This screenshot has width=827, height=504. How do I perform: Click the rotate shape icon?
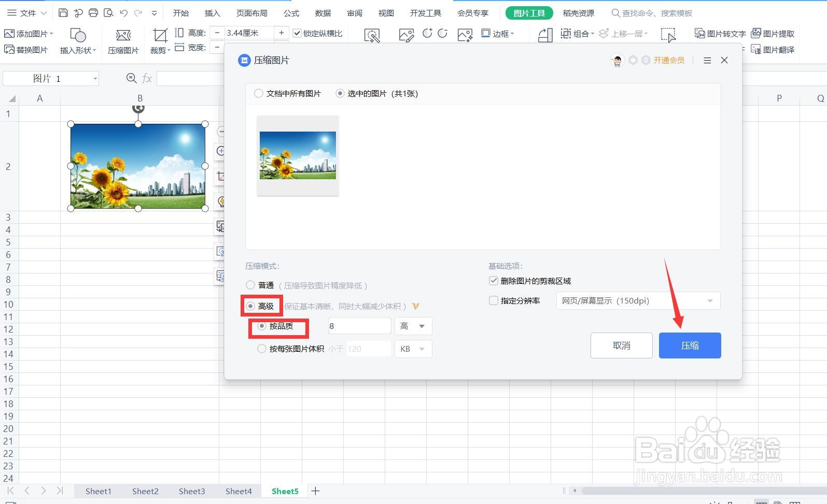coord(545,35)
